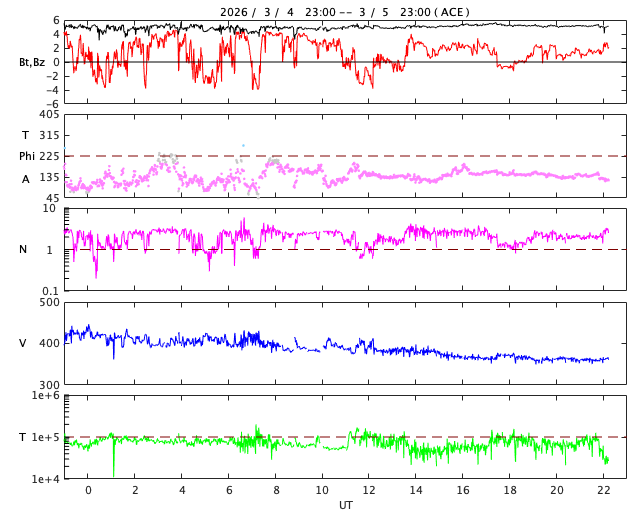The height and width of the screenshot is (512, 640).
Task: Click the '0' hour tick label
Action: tap(88, 490)
